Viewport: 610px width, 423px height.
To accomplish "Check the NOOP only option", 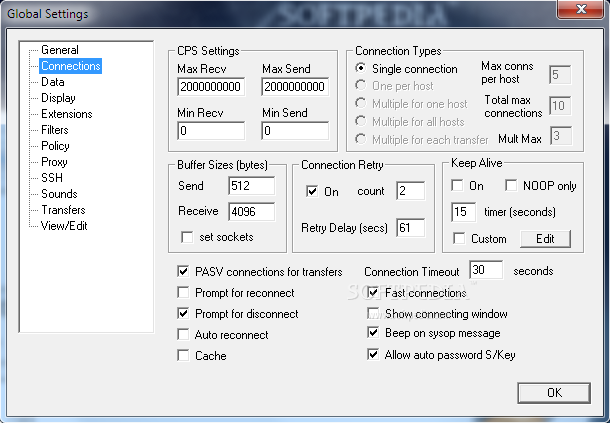I will pyautogui.click(x=512, y=186).
